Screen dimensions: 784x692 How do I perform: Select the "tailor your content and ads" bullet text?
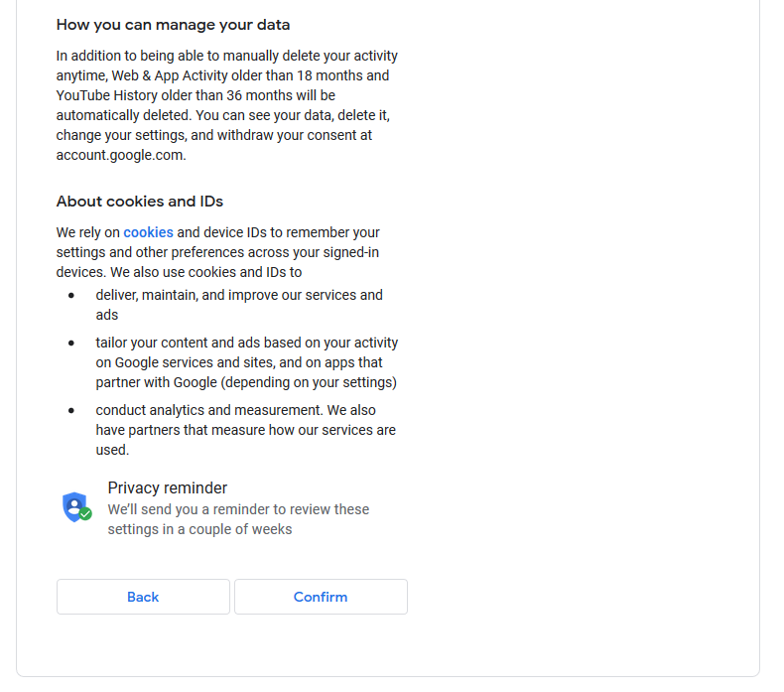246,344
